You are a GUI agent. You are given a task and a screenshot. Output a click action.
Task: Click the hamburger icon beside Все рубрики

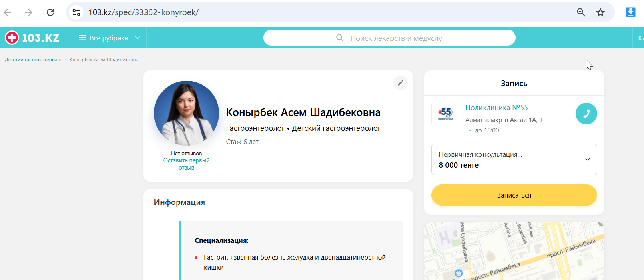[82, 38]
